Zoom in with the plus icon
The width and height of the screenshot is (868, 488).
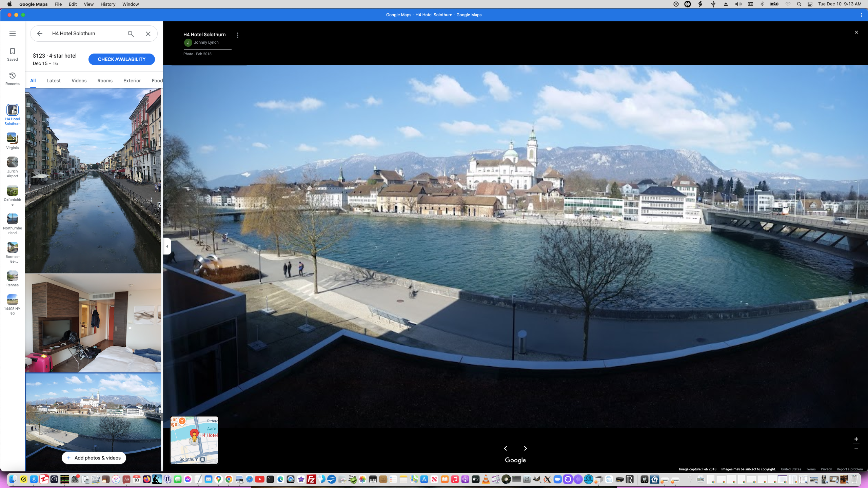pos(856,439)
